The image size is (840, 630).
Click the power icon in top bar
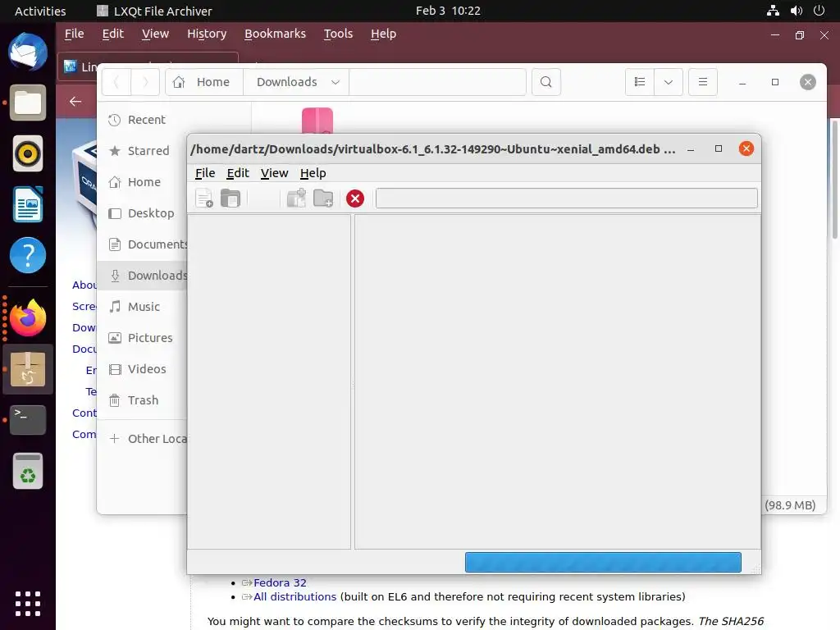(819, 11)
